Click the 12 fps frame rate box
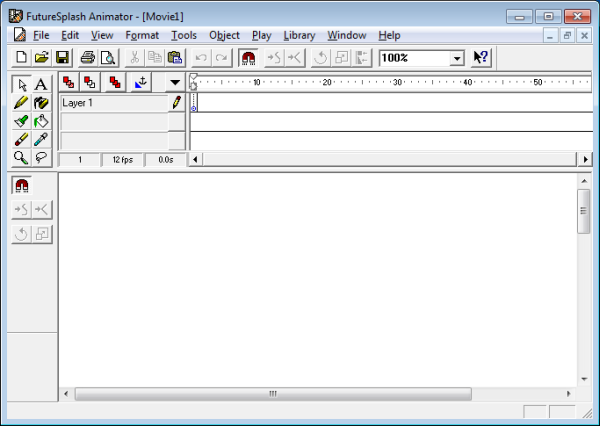Image resolution: width=600 pixels, height=426 pixels. pyautogui.click(x=122, y=159)
